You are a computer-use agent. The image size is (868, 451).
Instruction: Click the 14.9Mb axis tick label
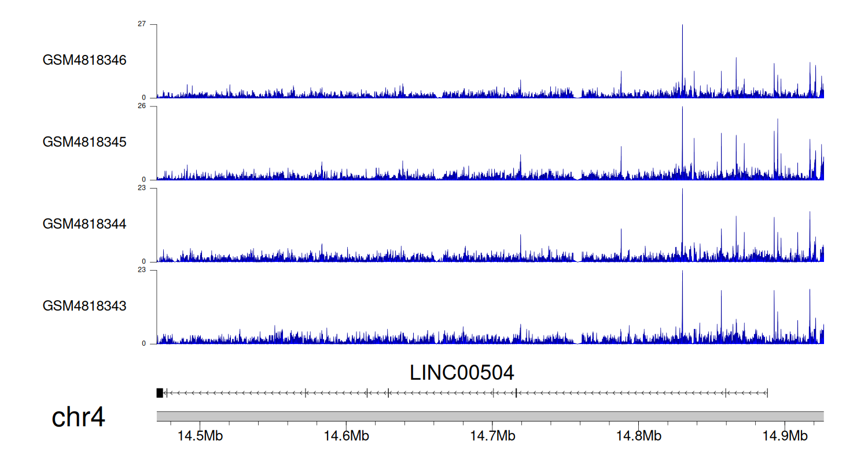(785, 435)
